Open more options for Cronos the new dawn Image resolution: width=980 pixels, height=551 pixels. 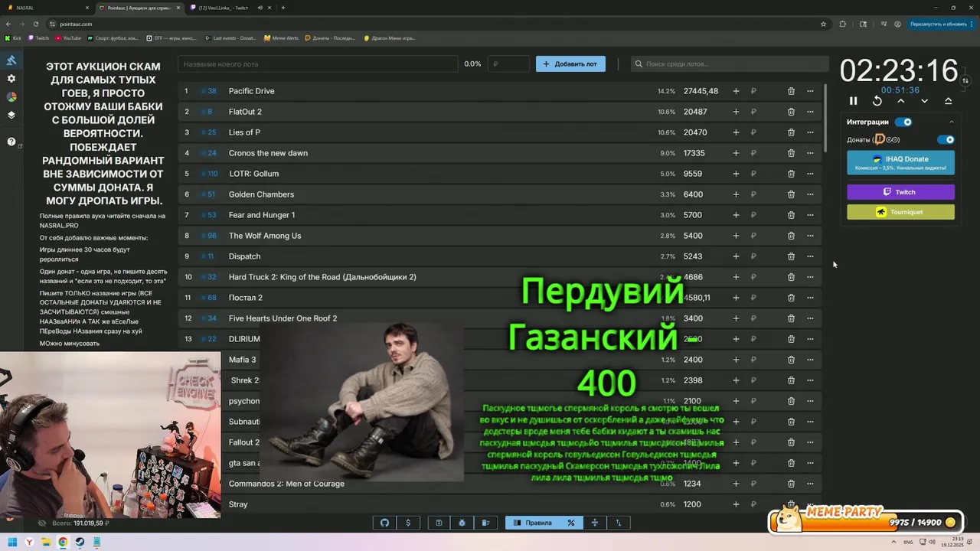[810, 153]
